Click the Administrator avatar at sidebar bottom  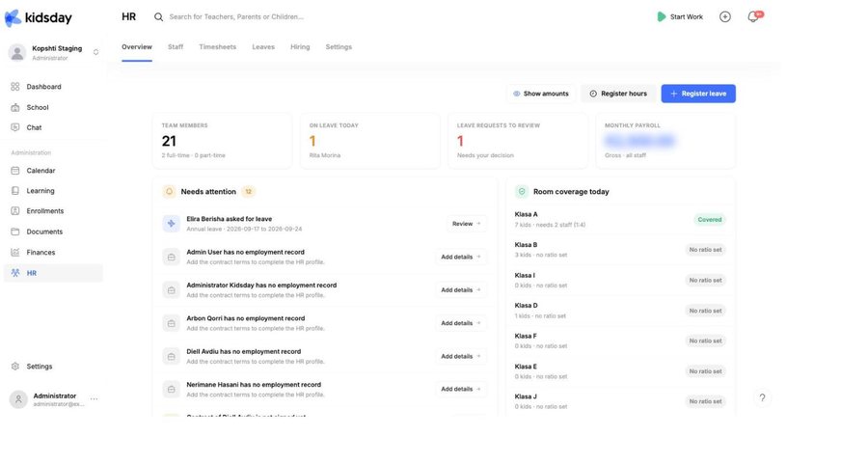pyautogui.click(x=18, y=399)
